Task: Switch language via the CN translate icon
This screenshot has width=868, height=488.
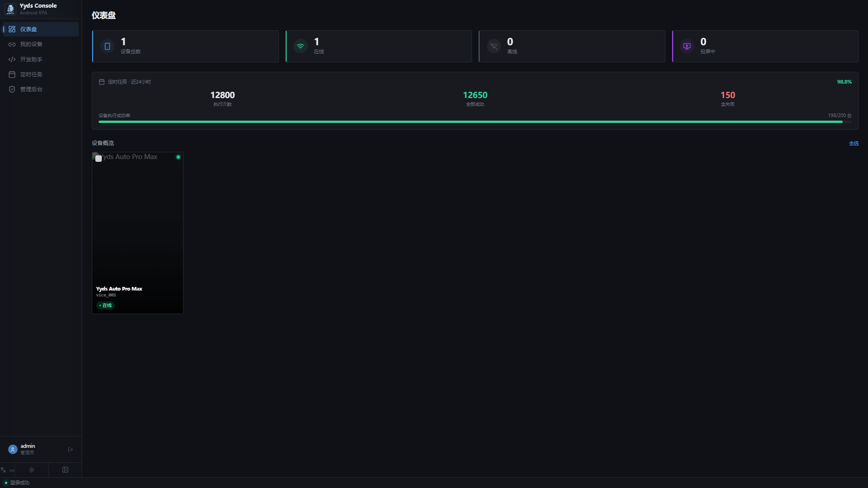Action: click(7, 470)
